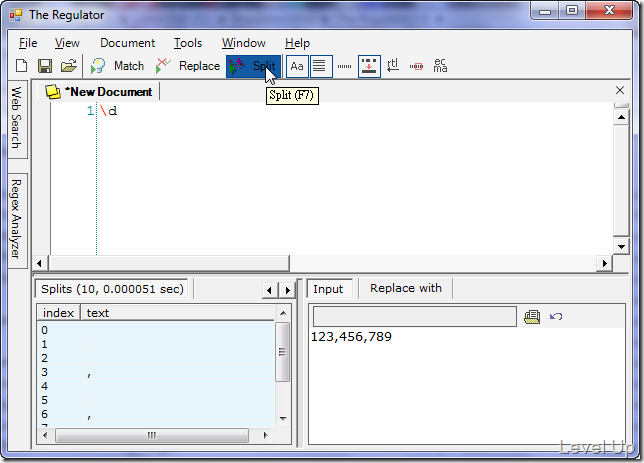Click the splits list horizontal scrollbar thumb
The height and width of the screenshot is (463, 644).
pyautogui.click(x=152, y=435)
